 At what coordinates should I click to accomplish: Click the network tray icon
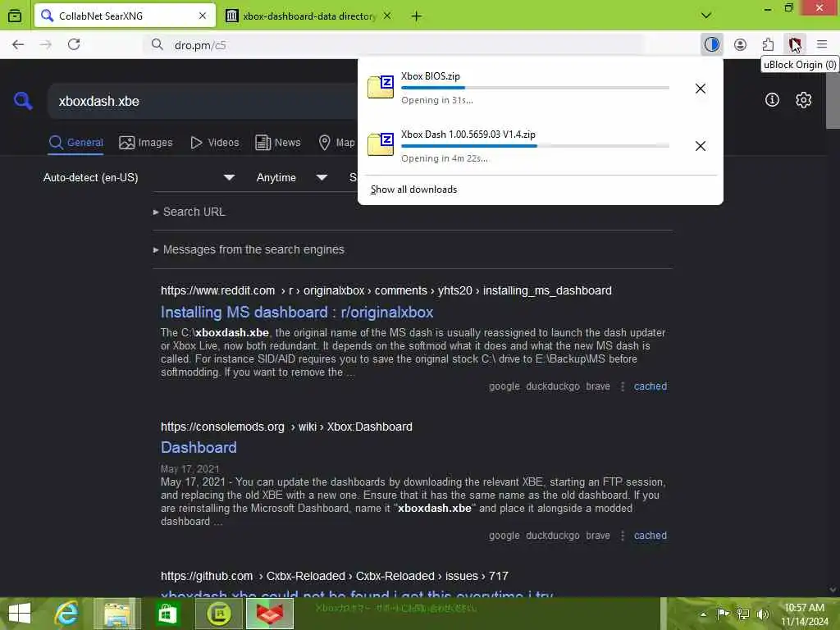click(x=743, y=614)
